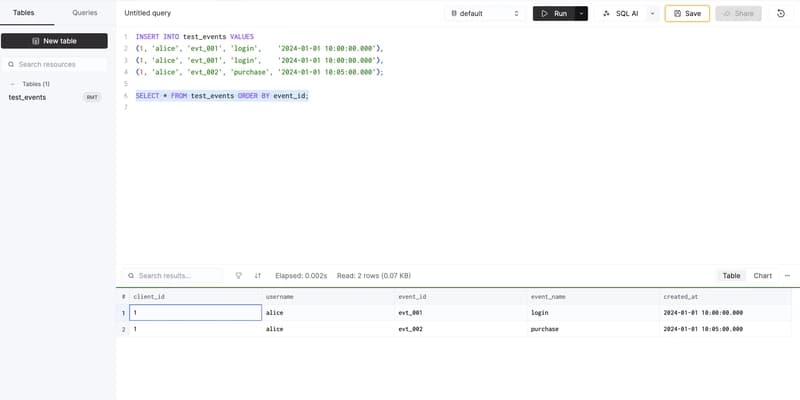Click the SELECT statement on line 6
800x400 pixels.
pyautogui.click(x=222, y=96)
